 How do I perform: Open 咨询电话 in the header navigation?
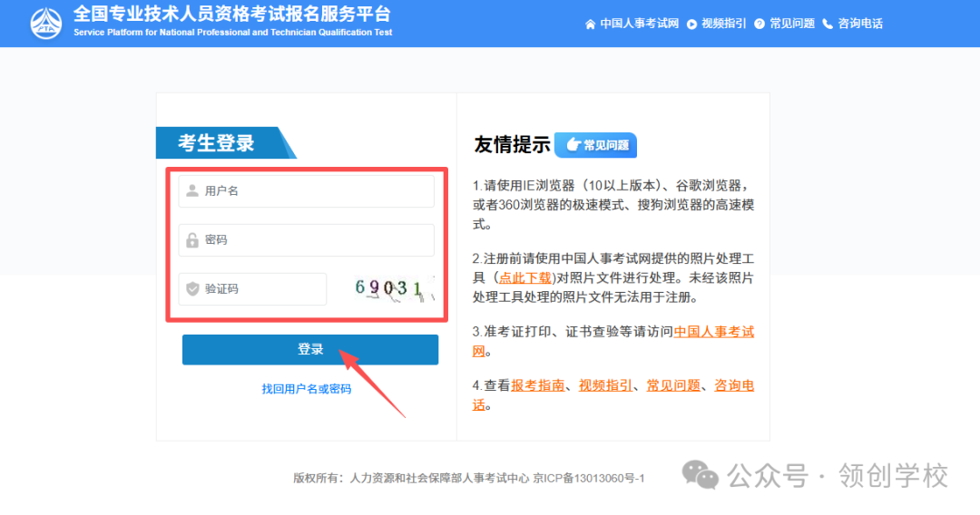[x=860, y=24]
